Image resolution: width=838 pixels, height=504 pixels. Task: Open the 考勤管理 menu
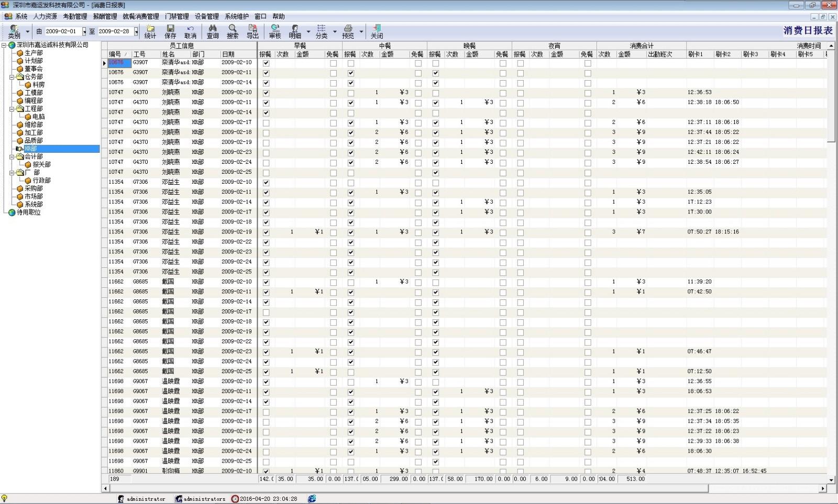(75, 17)
